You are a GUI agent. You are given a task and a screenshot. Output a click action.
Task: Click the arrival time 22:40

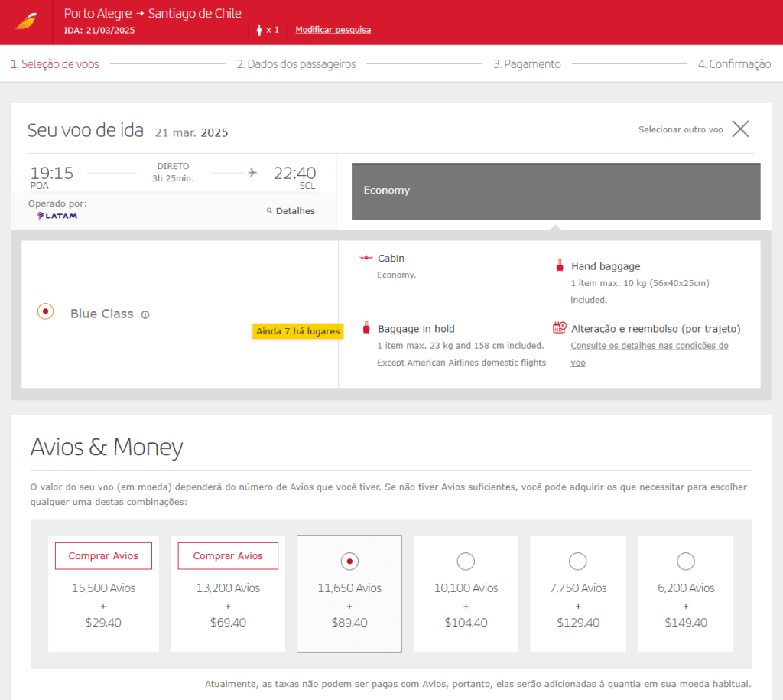tap(294, 173)
